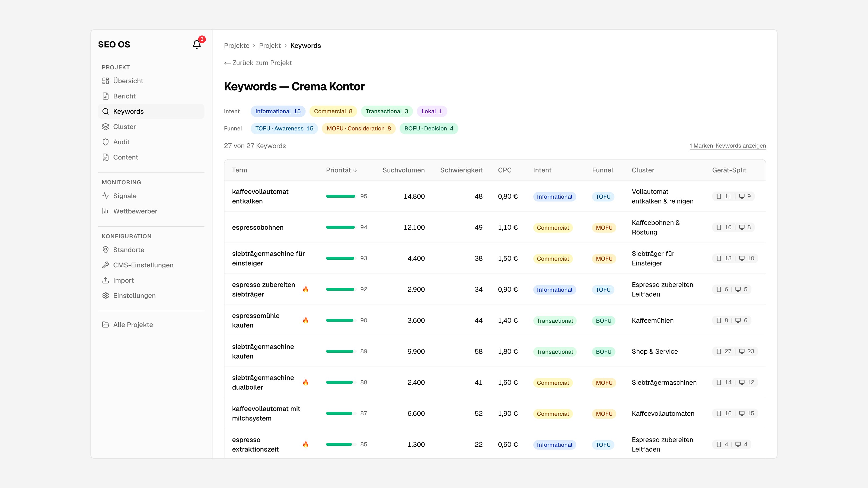Viewport: 868px width, 488px height.
Task: Go to Projekt in breadcrumb
Action: [270, 46]
